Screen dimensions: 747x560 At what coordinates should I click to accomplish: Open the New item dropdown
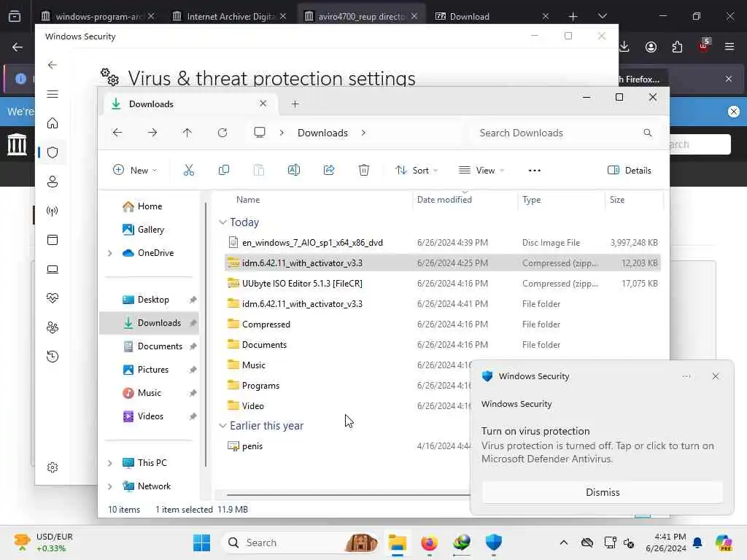[135, 170]
